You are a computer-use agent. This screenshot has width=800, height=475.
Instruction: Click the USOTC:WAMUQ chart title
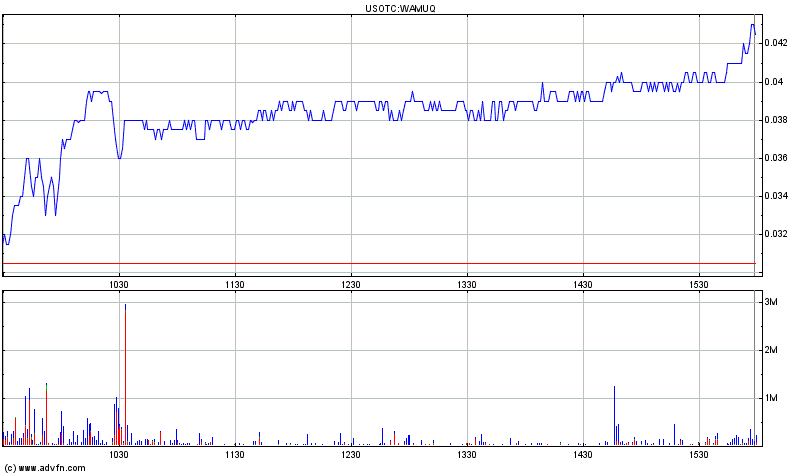[400, 8]
